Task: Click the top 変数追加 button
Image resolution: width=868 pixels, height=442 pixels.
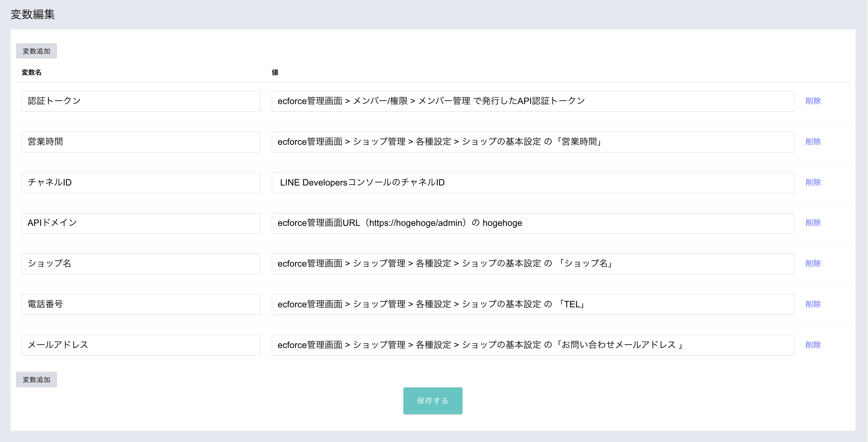Action: click(37, 51)
